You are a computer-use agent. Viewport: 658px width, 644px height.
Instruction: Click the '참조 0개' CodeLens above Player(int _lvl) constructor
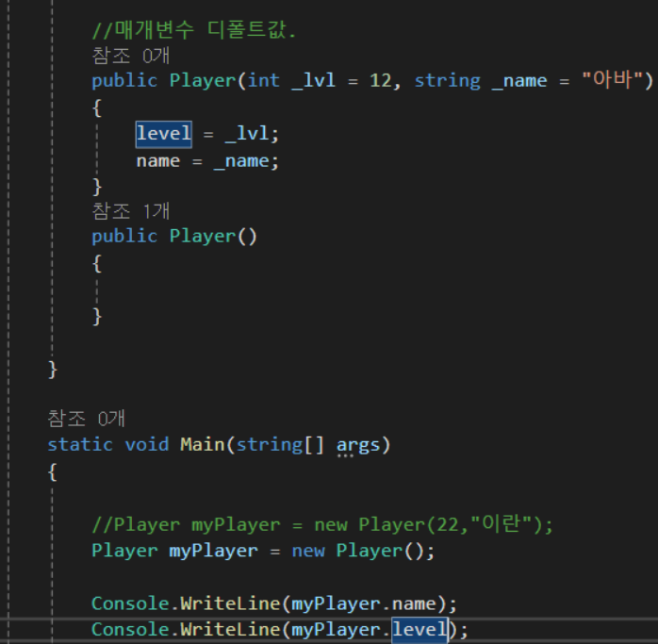130,56
